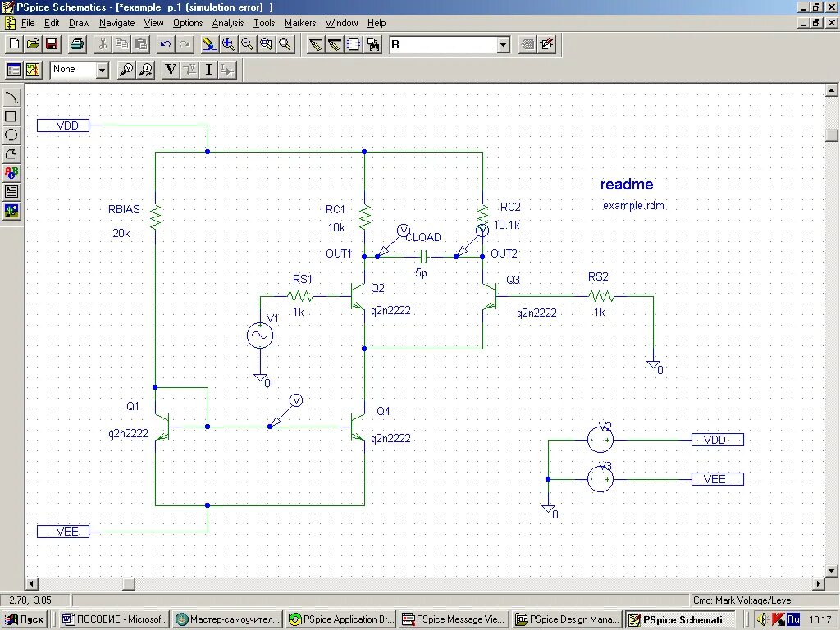Open the Tools menu
The width and height of the screenshot is (840, 630).
264,23
